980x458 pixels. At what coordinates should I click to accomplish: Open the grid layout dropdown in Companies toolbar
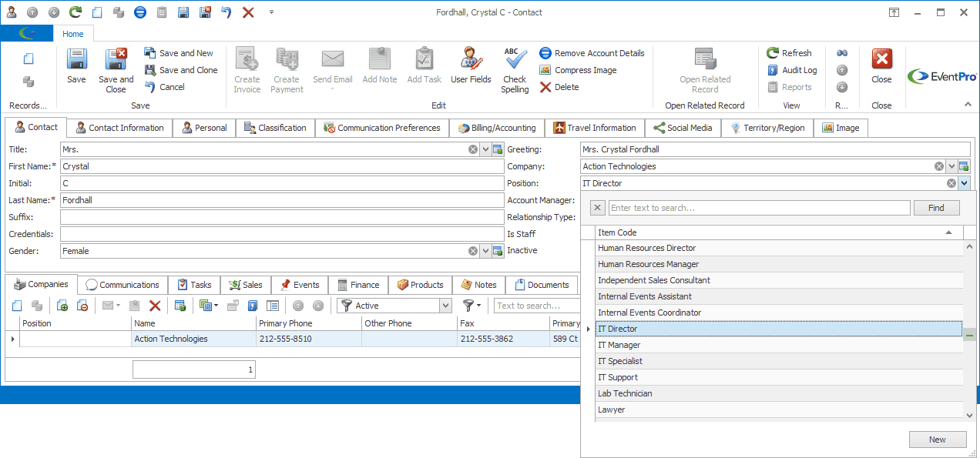208,306
